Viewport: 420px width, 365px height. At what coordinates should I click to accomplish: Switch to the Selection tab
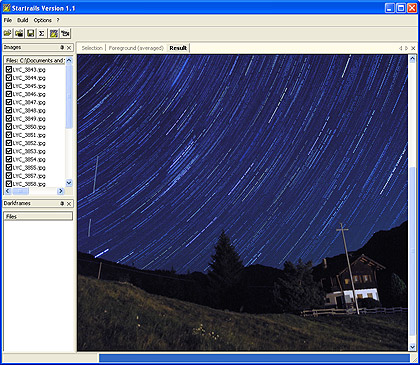point(92,48)
